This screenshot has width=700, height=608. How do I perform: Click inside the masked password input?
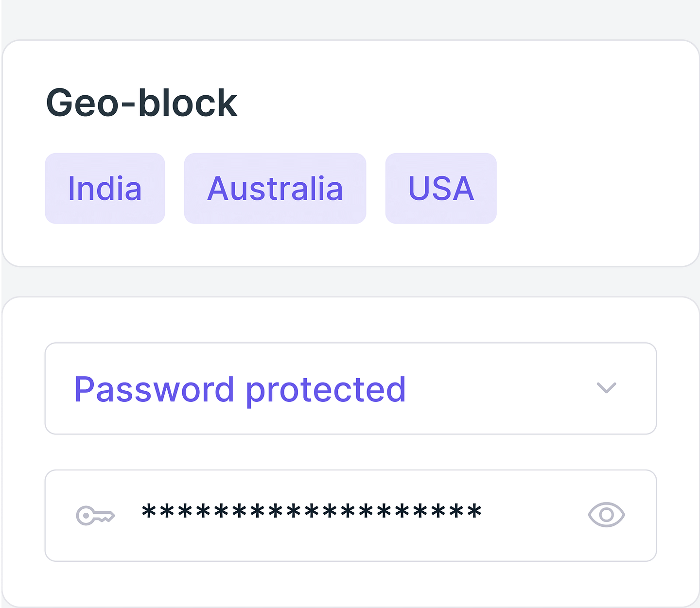coord(350,516)
